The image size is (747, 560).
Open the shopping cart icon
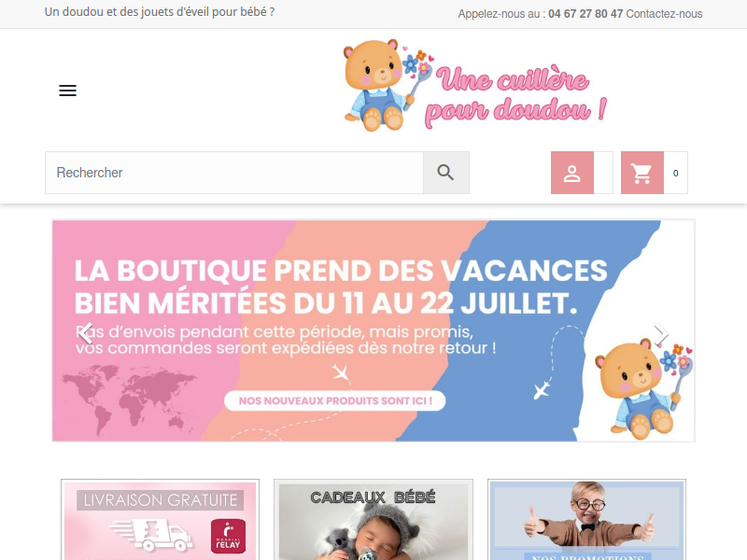[x=641, y=173]
